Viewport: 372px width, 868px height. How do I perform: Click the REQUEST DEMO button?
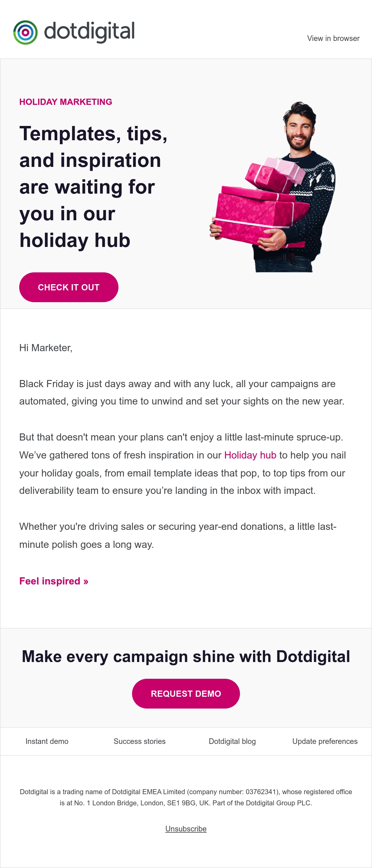point(186,693)
